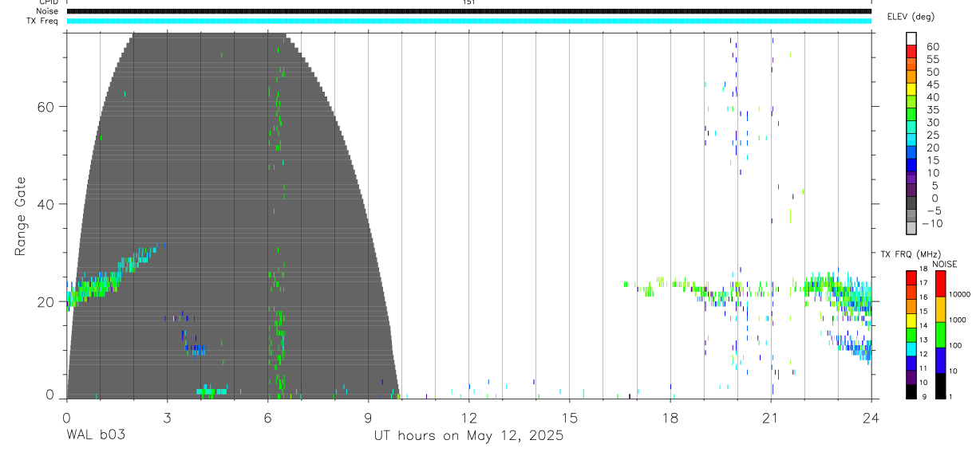Click the "35" label on the ELEV scale
980x452 pixels.
pos(932,110)
